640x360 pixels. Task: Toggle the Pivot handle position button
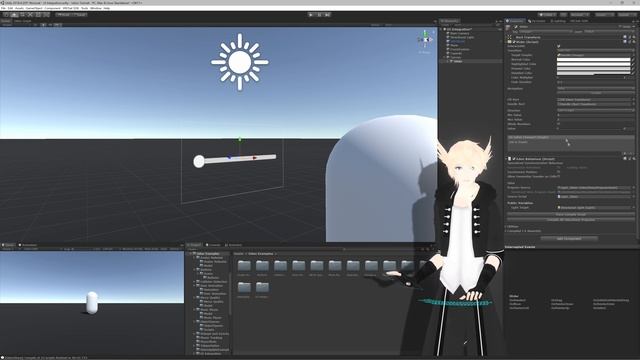[64, 15]
